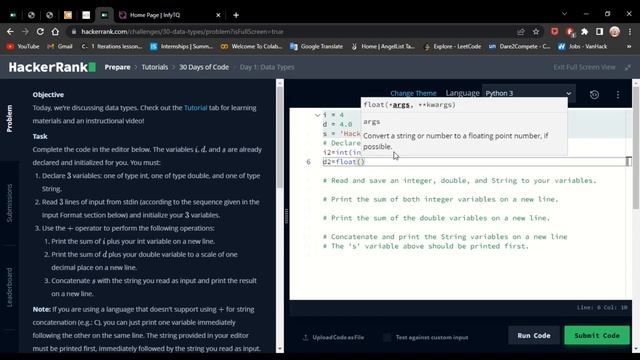Click the share page icon in address bar
The height and width of the screenshot is (360, 640).
(521, 31)
